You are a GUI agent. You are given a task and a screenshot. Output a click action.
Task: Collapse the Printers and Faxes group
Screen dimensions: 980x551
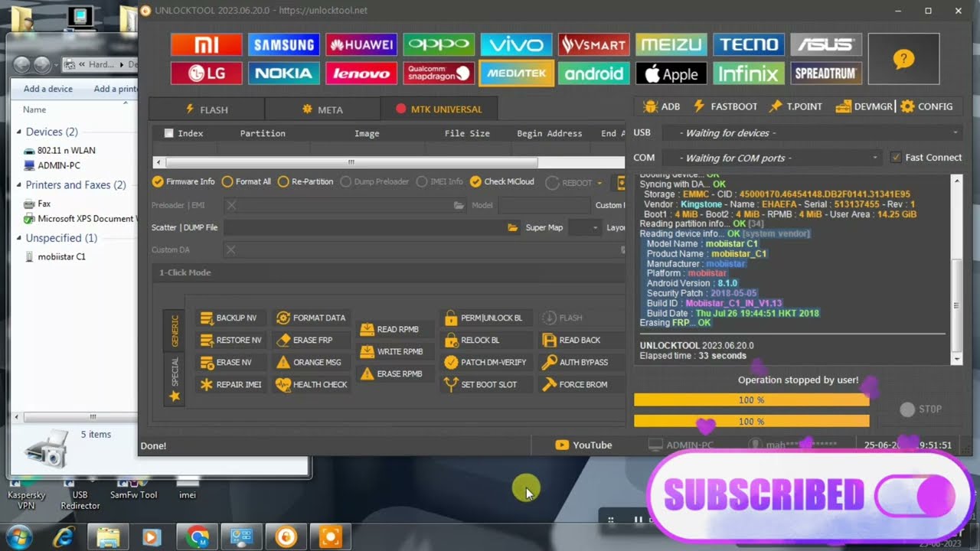(19, 185)
